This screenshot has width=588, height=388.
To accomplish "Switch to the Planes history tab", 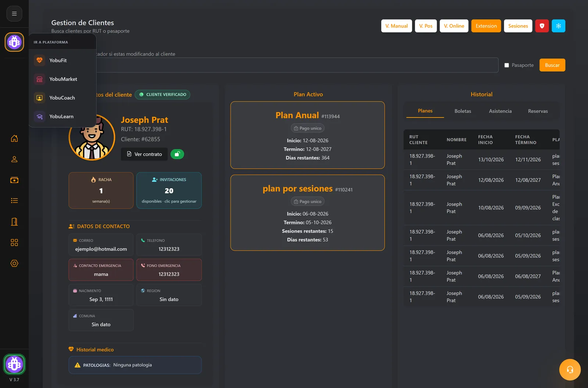I will [x=425, y=111].
